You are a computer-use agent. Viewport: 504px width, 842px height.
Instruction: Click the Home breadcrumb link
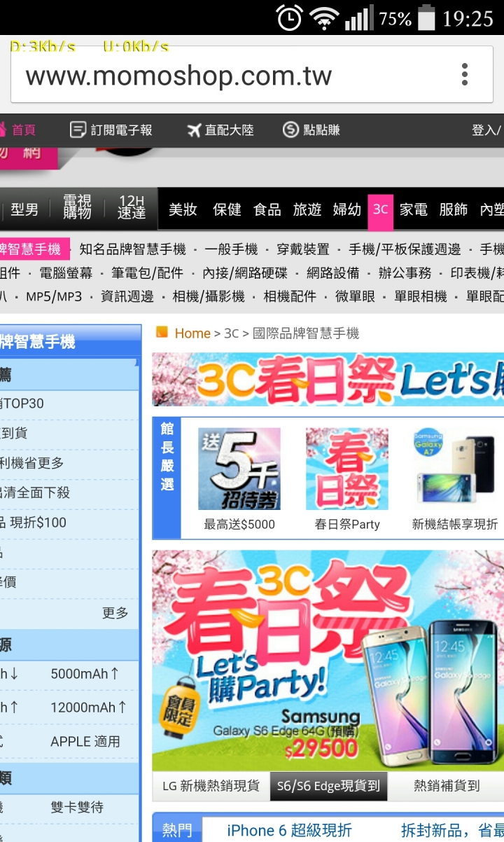click(192, 333)
